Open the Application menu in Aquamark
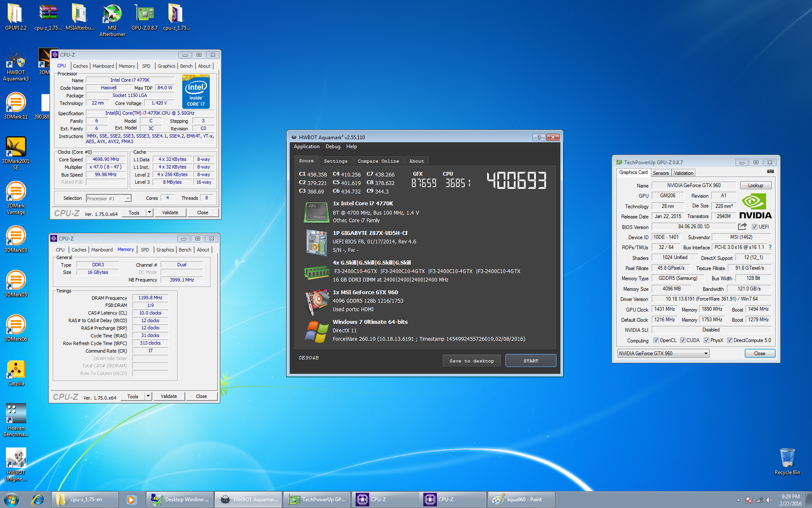 click(307, 146)
